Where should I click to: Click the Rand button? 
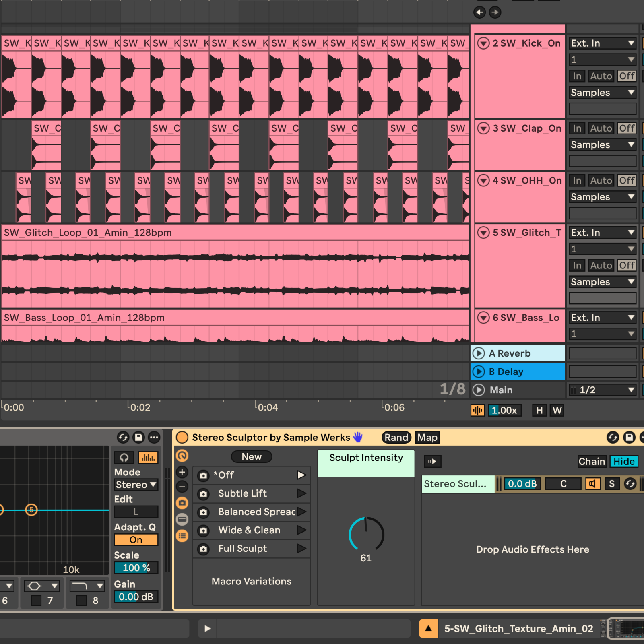coord(396,438)
